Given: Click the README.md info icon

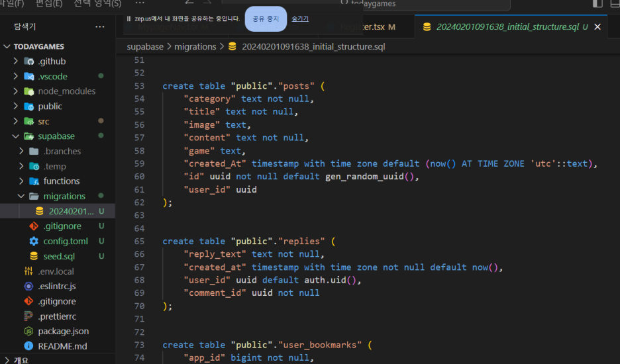Looking at the screenshot, I should pyautogui.click(x=28, y=346).
